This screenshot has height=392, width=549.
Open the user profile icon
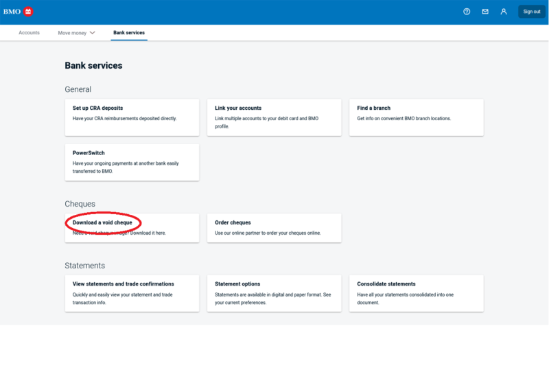click(x=504, y=12)
